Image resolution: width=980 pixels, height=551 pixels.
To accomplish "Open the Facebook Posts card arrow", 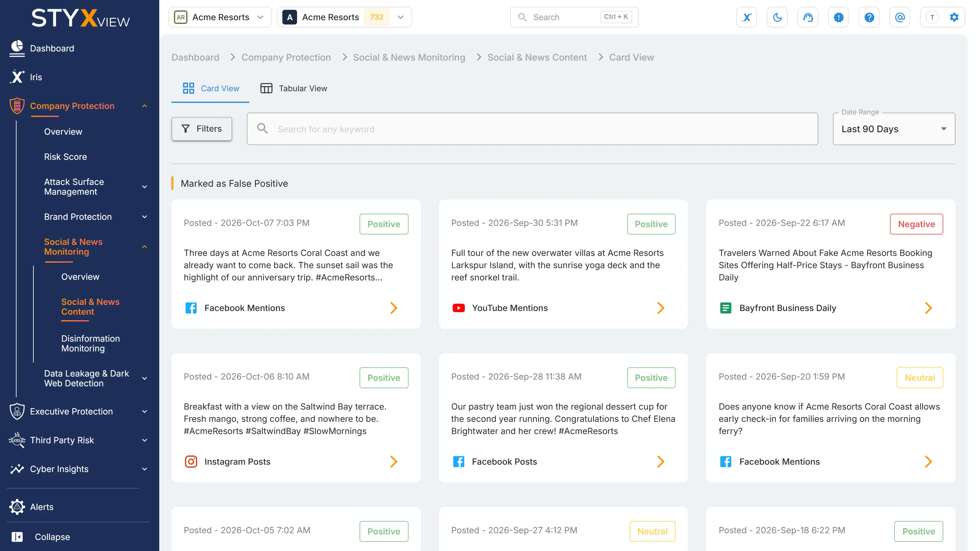I will 661,461.
